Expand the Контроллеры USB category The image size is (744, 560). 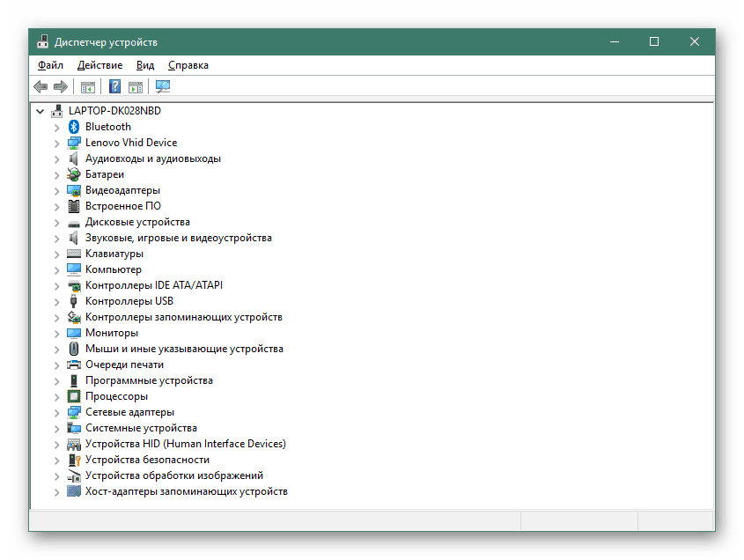tap(57, 300)
